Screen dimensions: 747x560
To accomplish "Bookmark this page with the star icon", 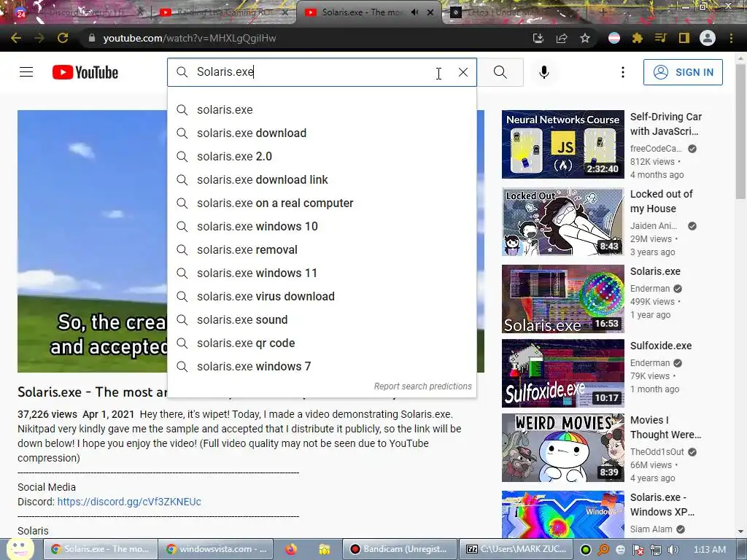I will (x=585, y=38).
